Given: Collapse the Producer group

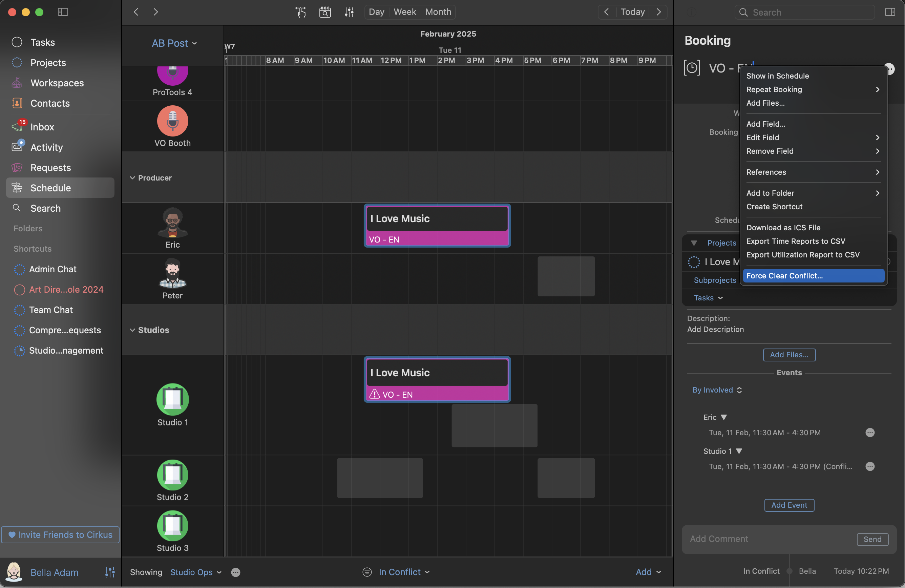Looking at the screenshot, I should pos(132,177).
